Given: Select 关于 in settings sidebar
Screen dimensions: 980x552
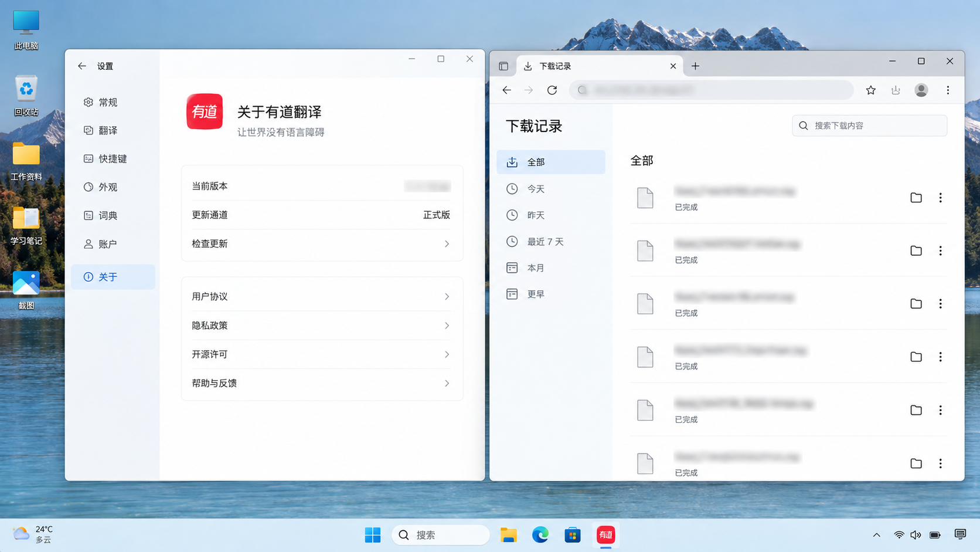Looking at the screenshot, I should (113, 277).
